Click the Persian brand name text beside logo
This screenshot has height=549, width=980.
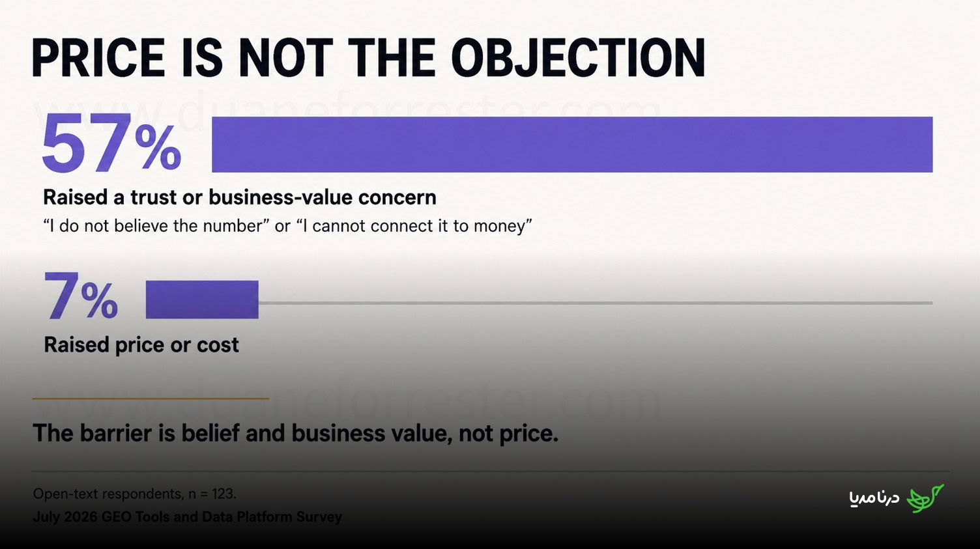(x=874, y=498)
